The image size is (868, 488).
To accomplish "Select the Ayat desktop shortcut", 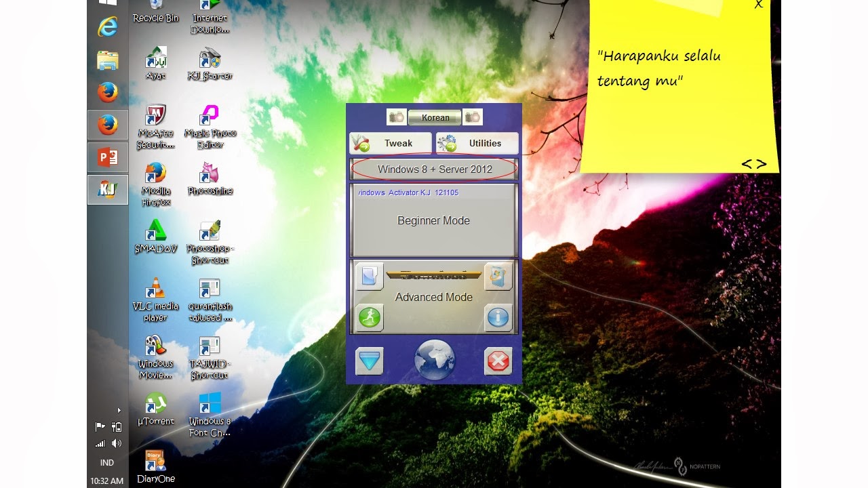I will (x=156, y=64).
